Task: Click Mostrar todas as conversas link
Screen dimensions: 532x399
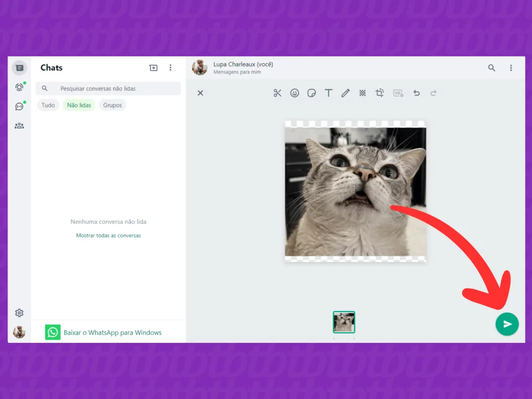Action: click(108, 235)
